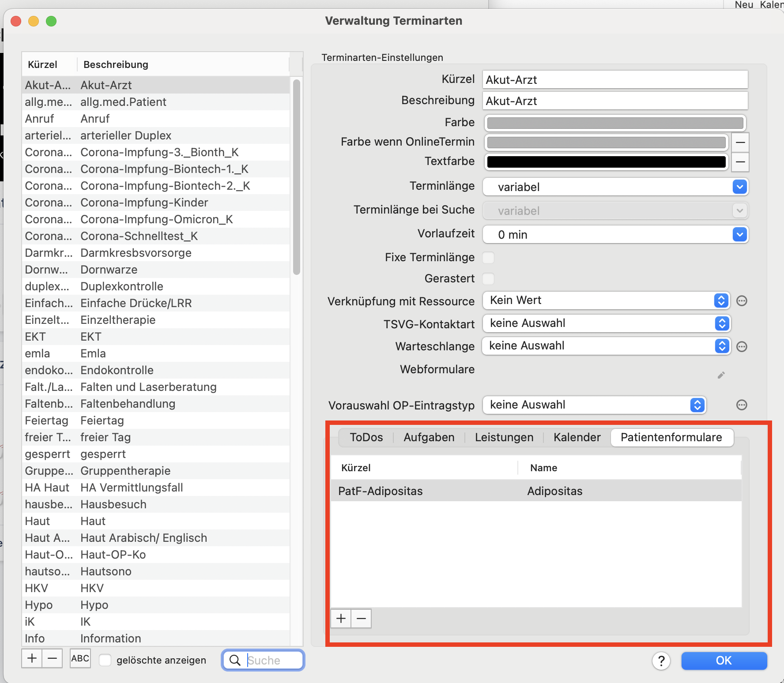Viewport: 784px width, 683px height.
Task: Click the minus button next to Textfarbe
Action: (x=740, y=162)
